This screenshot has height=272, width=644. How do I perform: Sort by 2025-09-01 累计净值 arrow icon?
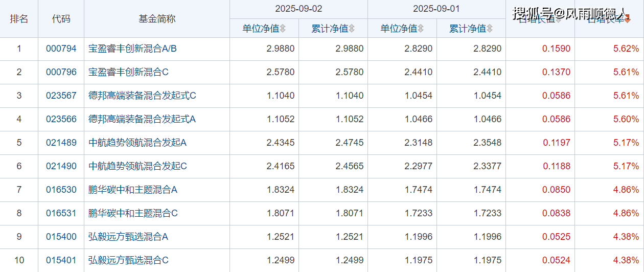[x=490, y=29]
